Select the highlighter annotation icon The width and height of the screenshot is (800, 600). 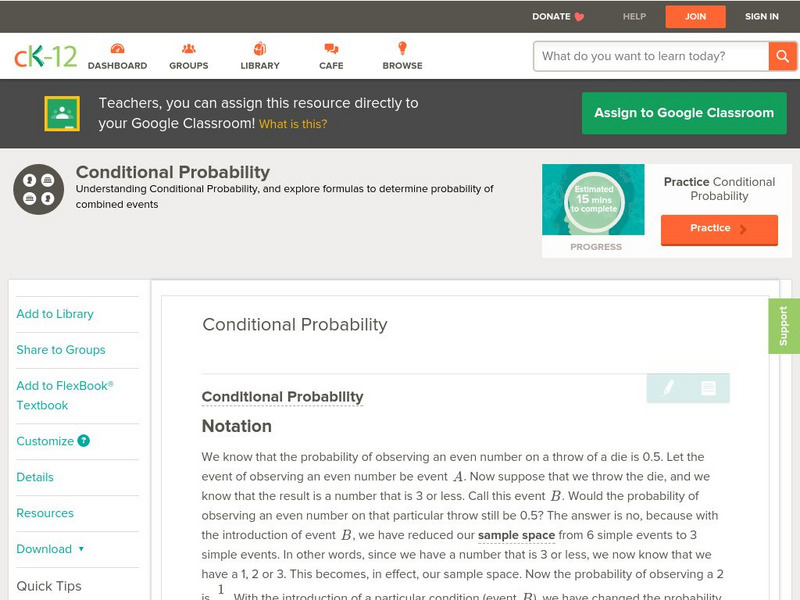(x=670, y=387)
